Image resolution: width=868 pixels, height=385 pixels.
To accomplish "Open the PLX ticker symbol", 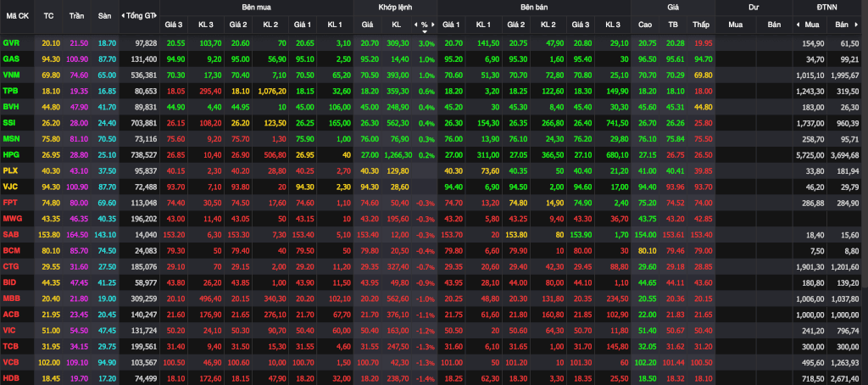I will point(10,170).
